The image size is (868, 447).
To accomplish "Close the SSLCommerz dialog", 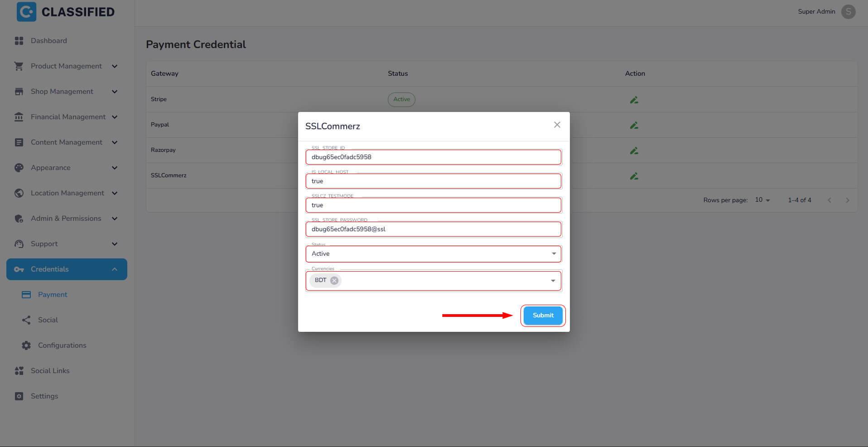I will 557,125.
